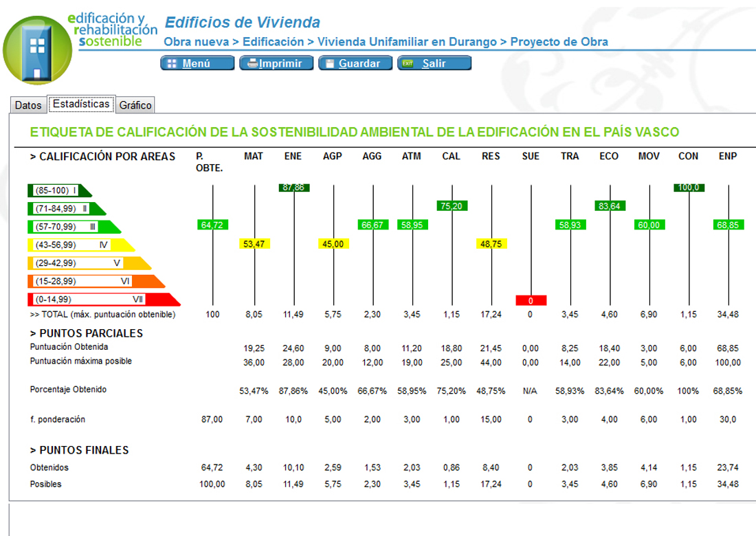Click the TRA column header
Screen dimensions: 756x536
coord(570,156)
